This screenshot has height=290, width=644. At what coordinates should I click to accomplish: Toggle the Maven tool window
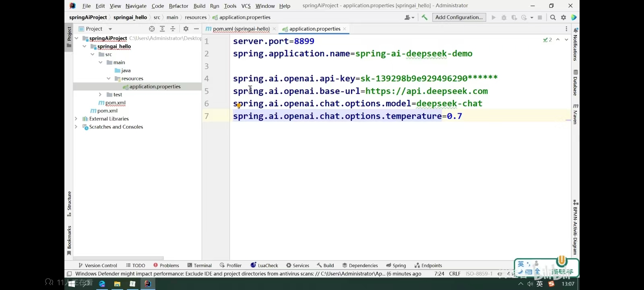[x=576, y=114]
